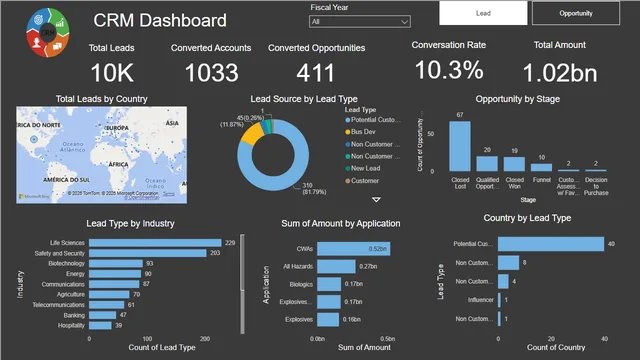640x360 pixels.
Task: Click the Communications industry bar
Action: pos(114,284)
